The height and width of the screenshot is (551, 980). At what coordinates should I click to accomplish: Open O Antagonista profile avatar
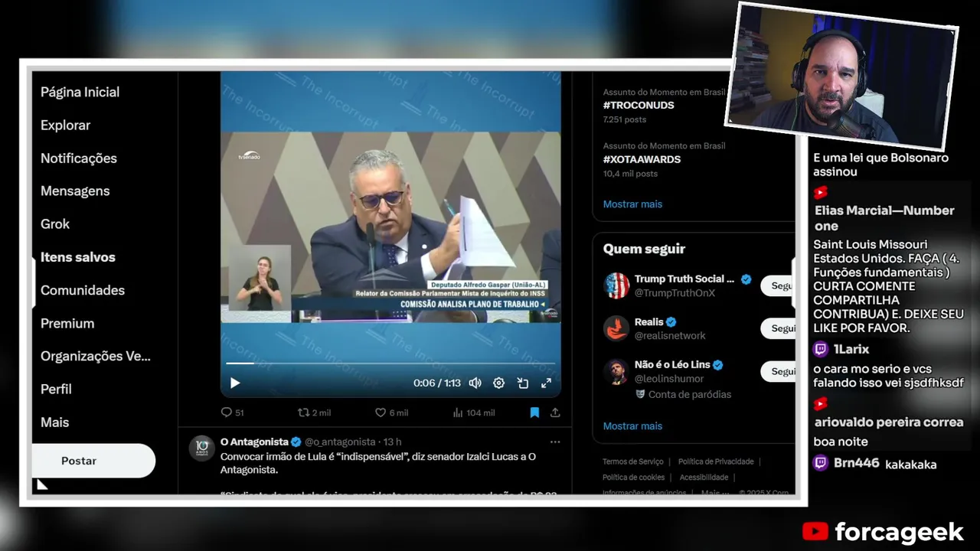[201, 448]
